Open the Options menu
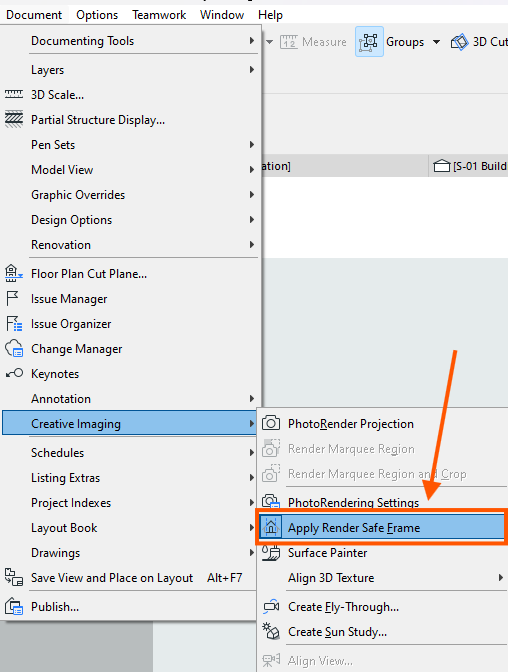This screenshot has width=508, height=672. tap(97, 15)
